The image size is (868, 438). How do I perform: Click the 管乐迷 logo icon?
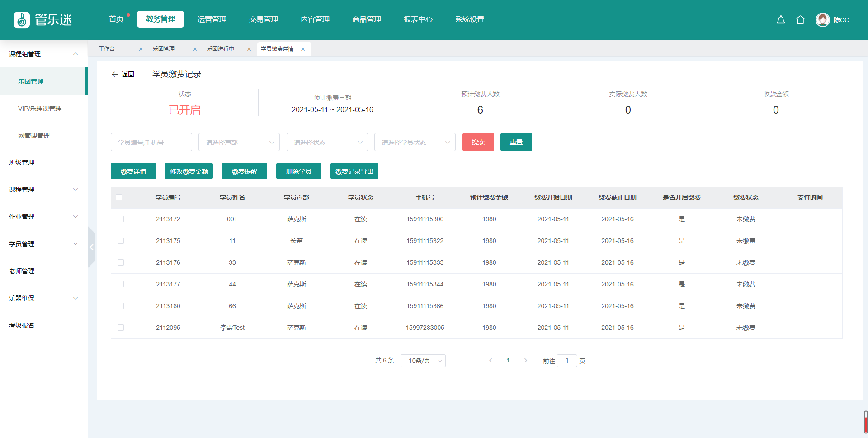coord(22,20)
